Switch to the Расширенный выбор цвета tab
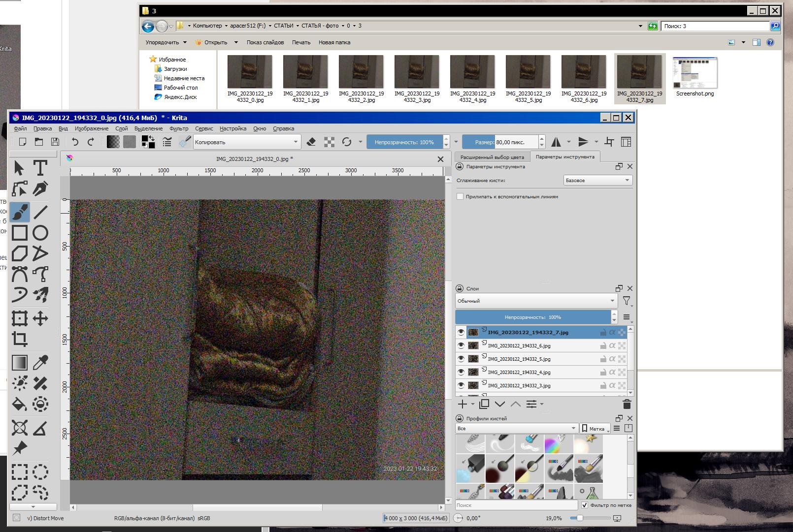This screenshot has height=532, width=793. click(x=492, y=157)
